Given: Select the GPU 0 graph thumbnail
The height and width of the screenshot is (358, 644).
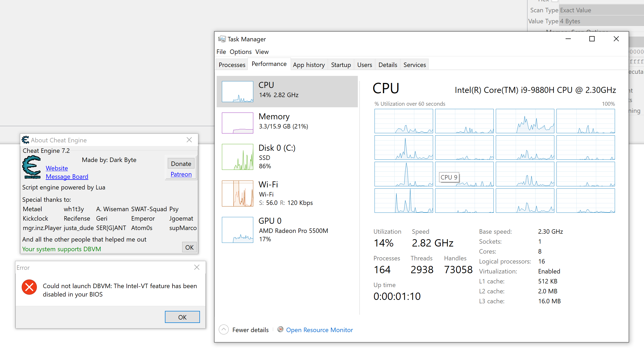Looking at the screenshot, I should (237, 230).
